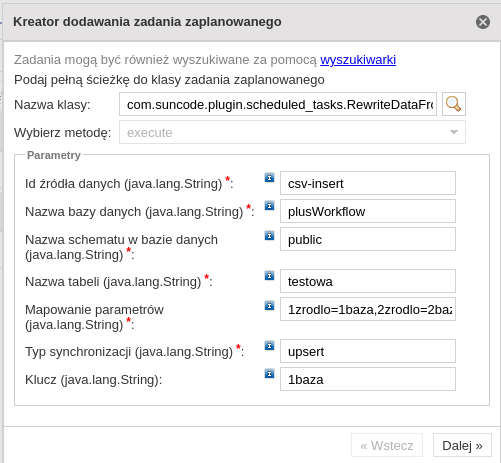This screenshot has width=501, height=463.
Task: Click the public schema name field
Action: 368,239
